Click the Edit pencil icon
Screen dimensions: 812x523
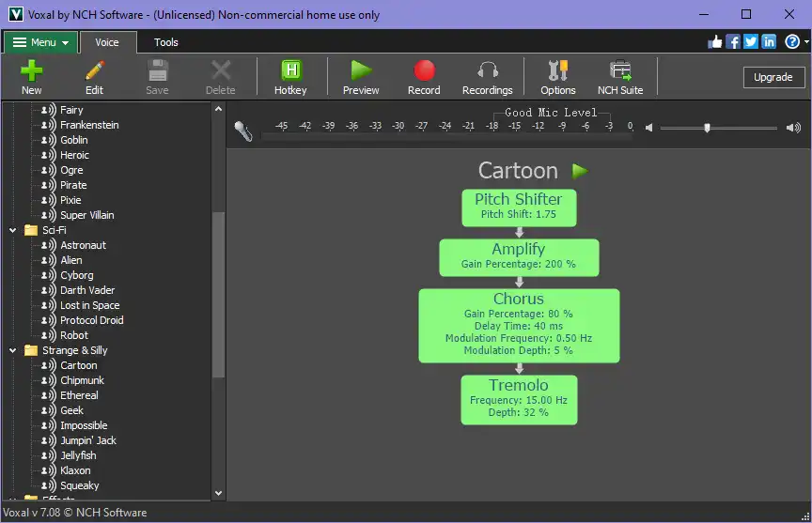coord(94,70)
